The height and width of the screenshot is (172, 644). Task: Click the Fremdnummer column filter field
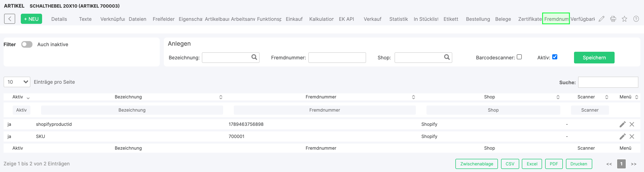click(x=325, y=110)
